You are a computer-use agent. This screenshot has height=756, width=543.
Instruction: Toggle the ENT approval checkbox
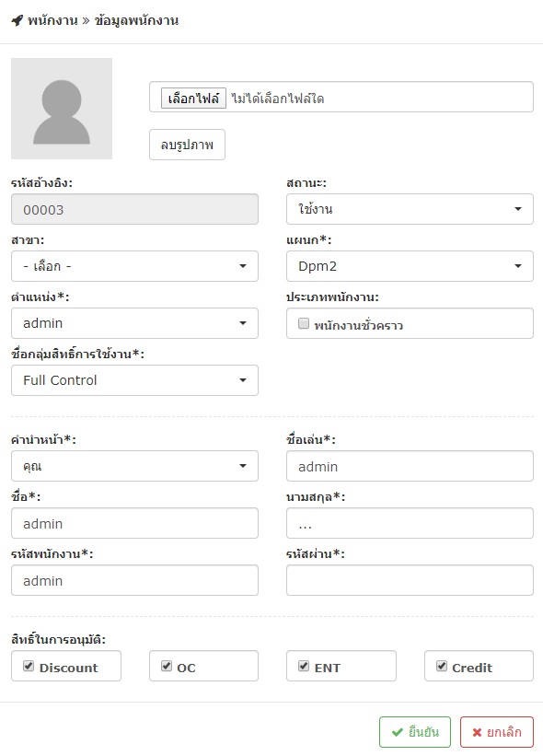click(x=304, y=666)
